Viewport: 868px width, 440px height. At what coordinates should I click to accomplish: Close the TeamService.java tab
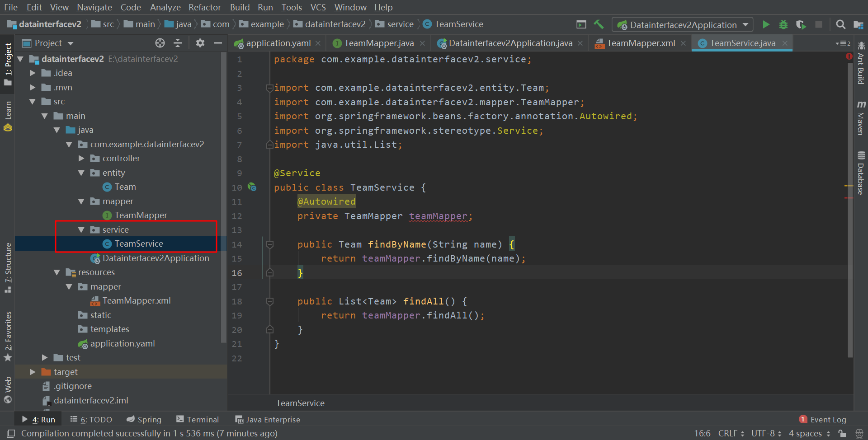[x=785, y=43]
